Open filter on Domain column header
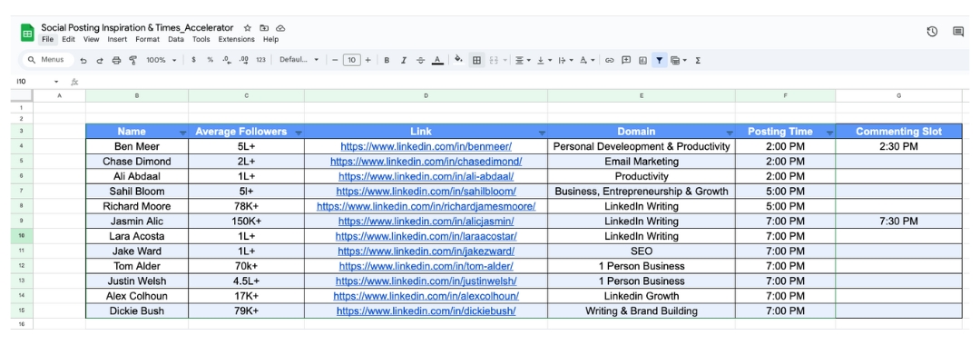This screenshot has width=980, height=345. [730, 133]
